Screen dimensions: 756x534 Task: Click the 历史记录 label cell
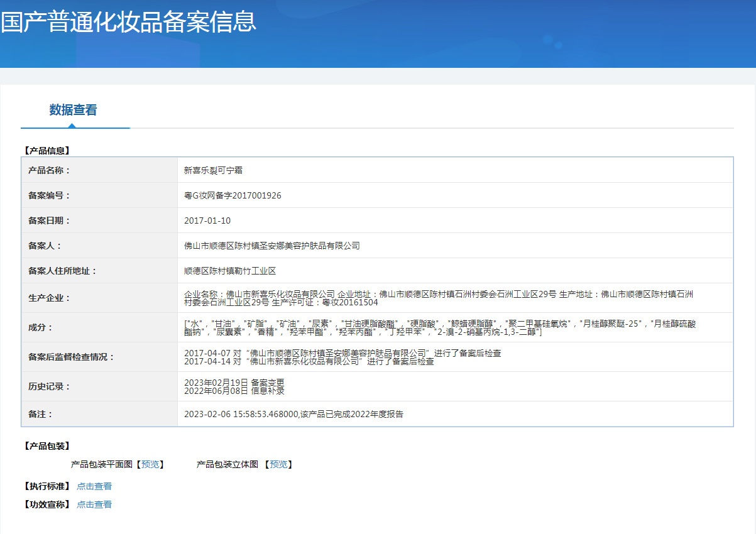pos(99,386)
